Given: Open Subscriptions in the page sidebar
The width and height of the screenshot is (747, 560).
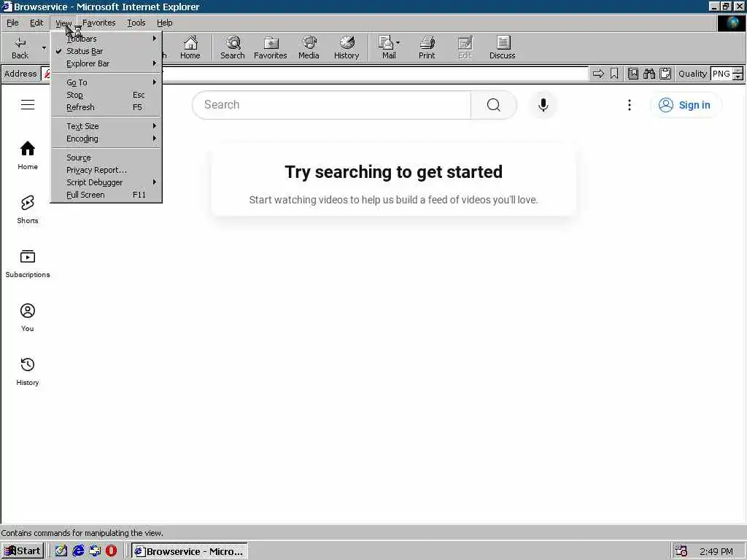Looking at the screenshot, I should 28,264.
